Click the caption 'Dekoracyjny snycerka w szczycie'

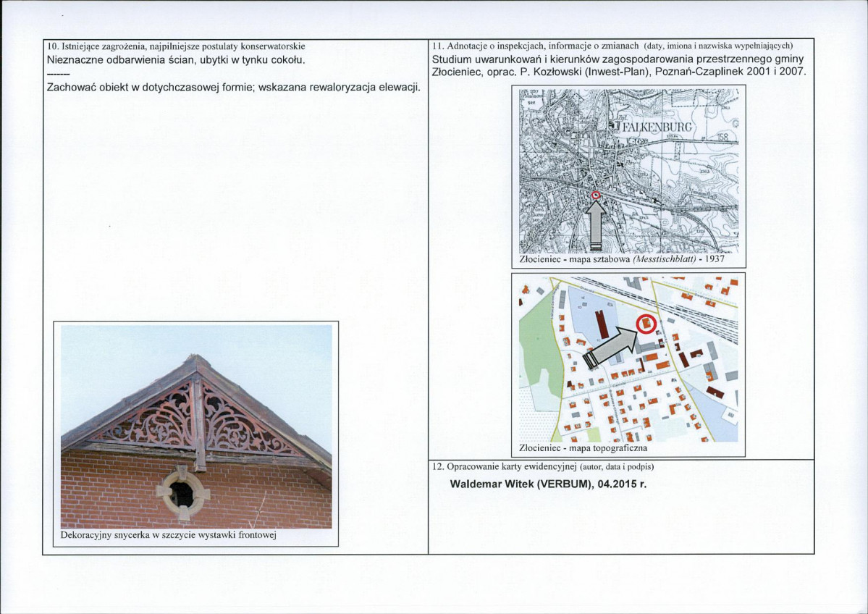[127, 535]
